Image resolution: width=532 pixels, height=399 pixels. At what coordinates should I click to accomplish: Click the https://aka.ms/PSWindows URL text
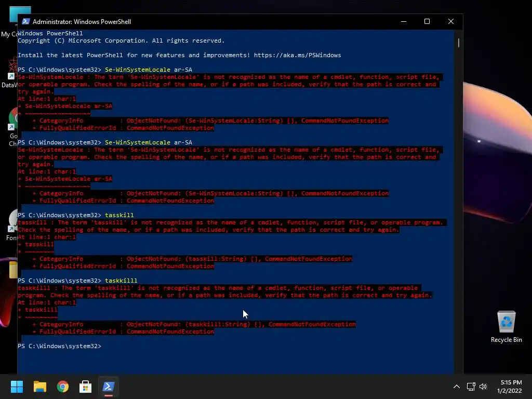coord(297,55)
